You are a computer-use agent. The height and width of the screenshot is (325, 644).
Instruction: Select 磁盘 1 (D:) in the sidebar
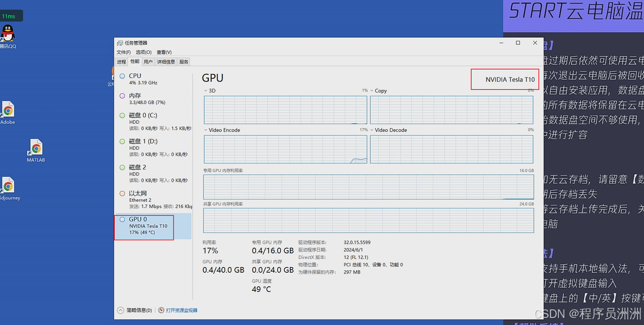coord(153,148)
